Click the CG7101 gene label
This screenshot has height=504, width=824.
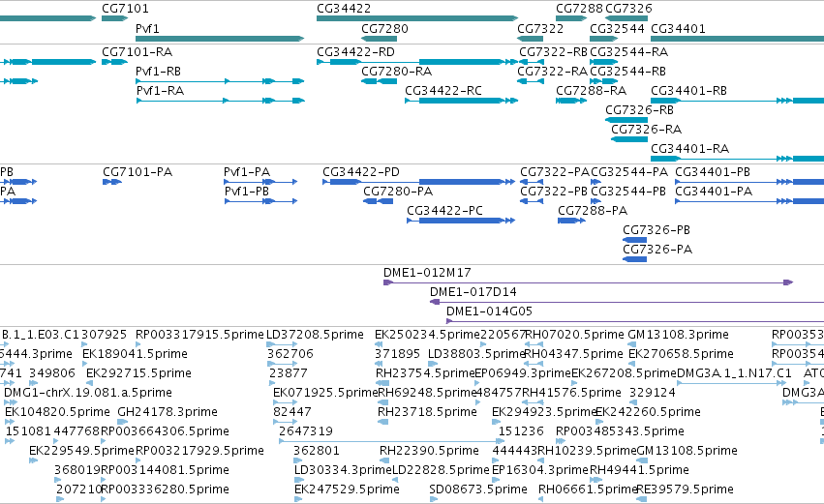click(x=125, y=9)
